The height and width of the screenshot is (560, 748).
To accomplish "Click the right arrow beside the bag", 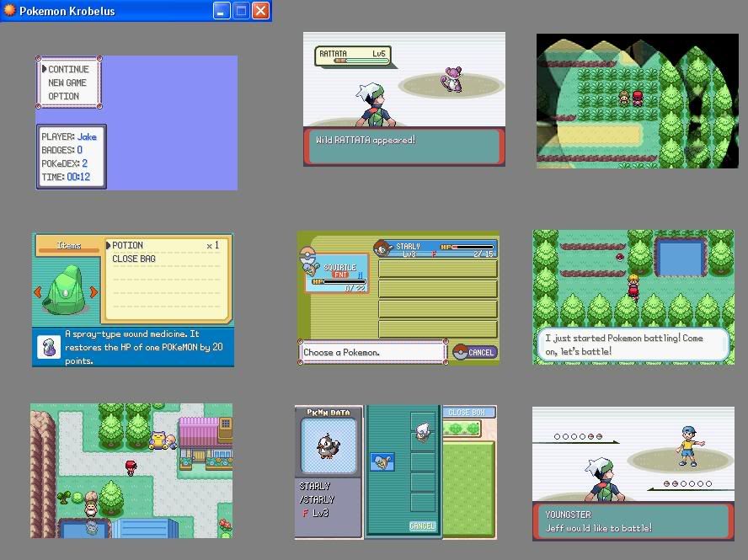I will pyautogui.click(x=93, y=292).
